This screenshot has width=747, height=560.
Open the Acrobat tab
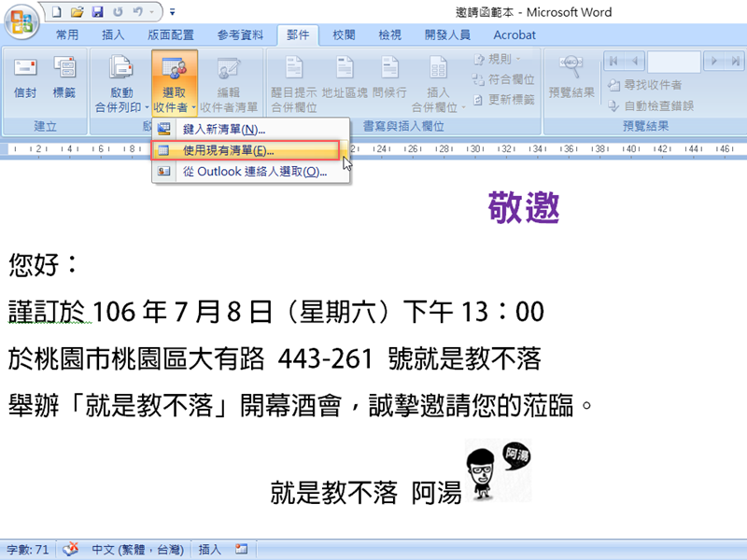514,35
